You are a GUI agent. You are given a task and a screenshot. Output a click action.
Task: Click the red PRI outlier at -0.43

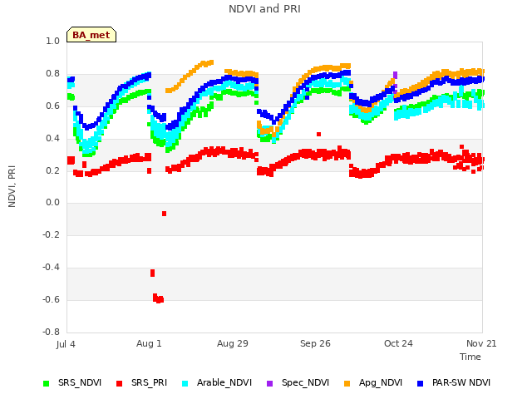click(152, 273)
